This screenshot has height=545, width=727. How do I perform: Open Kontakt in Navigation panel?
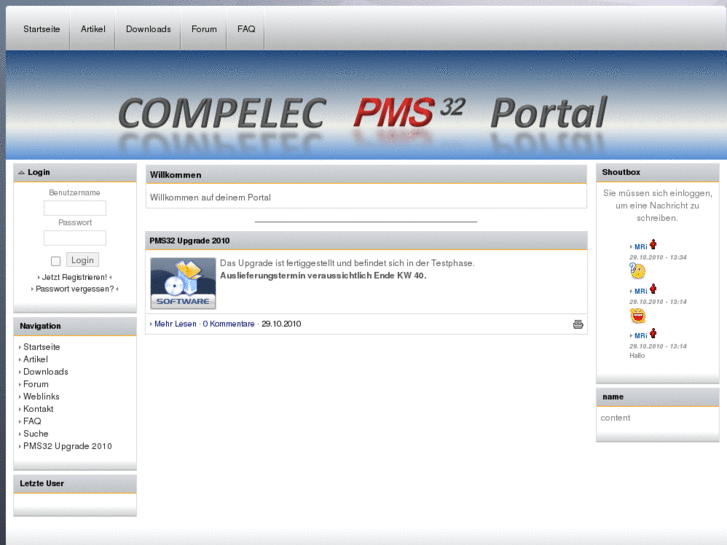pyautogui.click(x=38, y=409)
